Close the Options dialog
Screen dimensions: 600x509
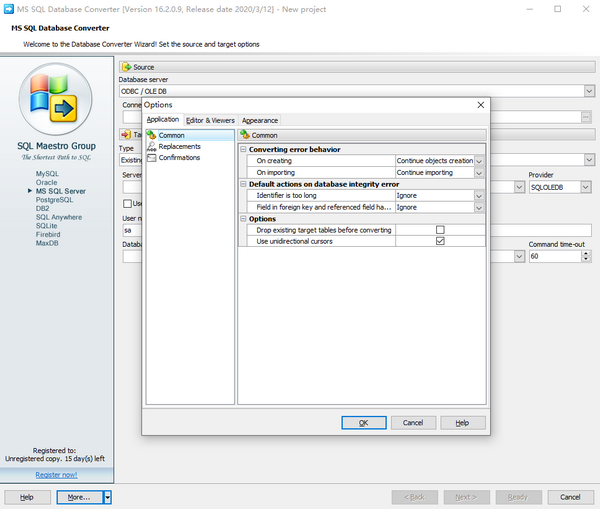click(481, 105)
